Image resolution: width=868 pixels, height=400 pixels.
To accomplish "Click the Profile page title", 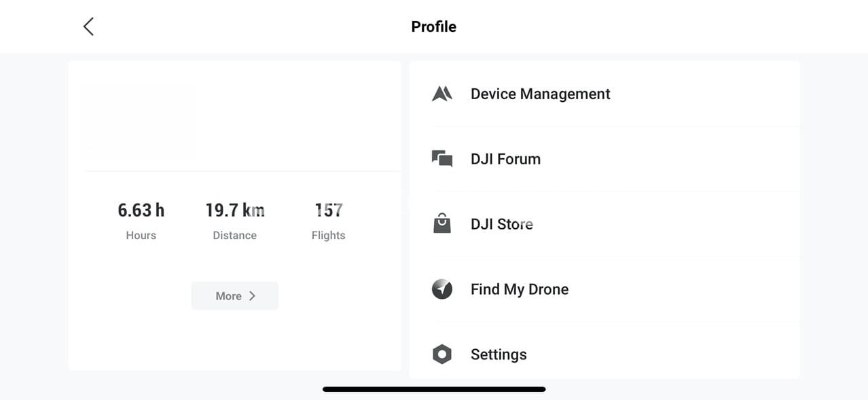I will tap(433, 26).
